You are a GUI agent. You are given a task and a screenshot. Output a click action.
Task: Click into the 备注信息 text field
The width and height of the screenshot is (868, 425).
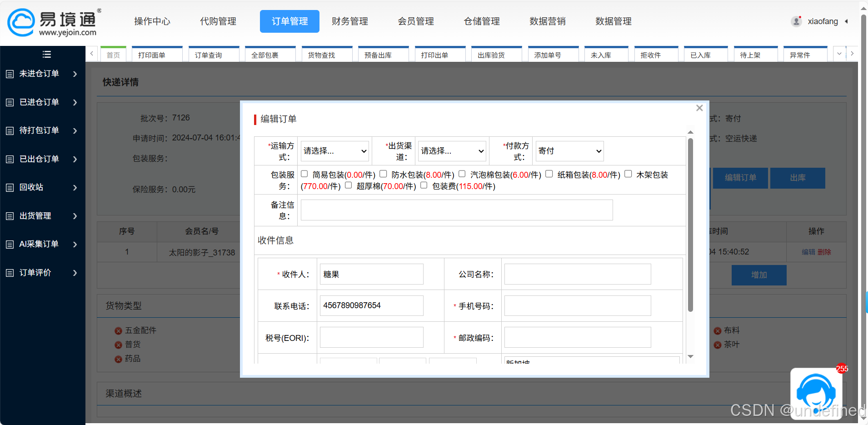pyautogui.click(x=457, y=210)
